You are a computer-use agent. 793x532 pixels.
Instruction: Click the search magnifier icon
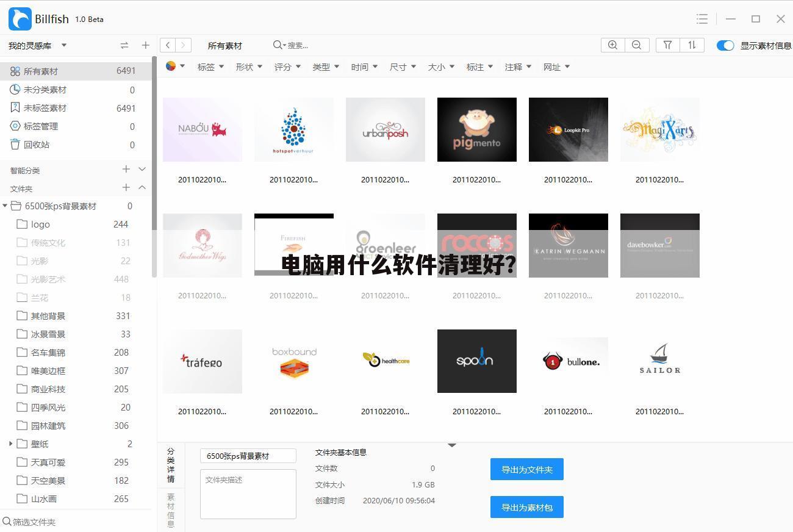(x=278, y=45)
